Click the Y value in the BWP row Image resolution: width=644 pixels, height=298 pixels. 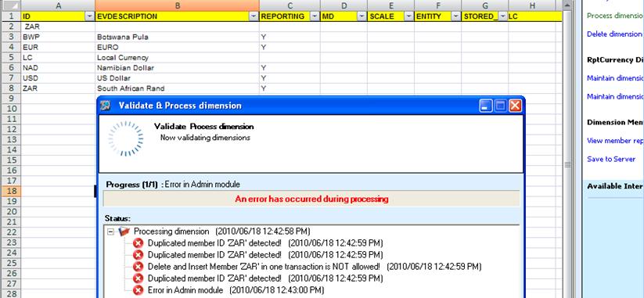click(x=264, y=37)
